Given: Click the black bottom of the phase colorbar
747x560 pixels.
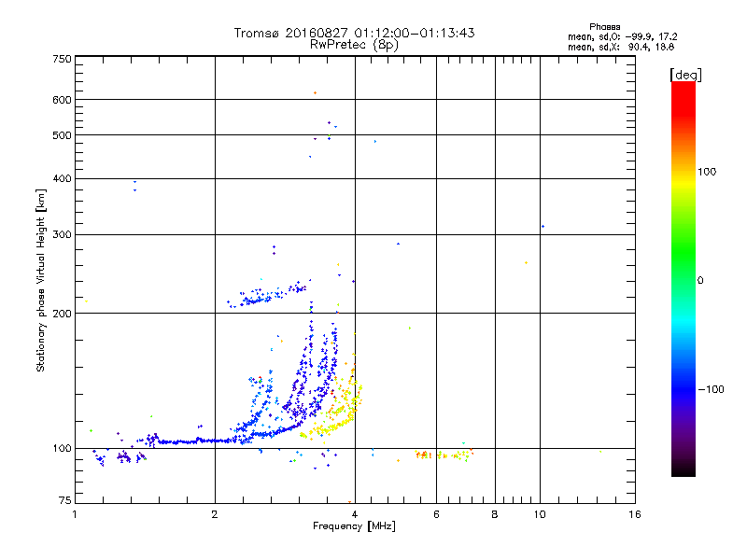Looking at the screenshot, I should point(684,471).
